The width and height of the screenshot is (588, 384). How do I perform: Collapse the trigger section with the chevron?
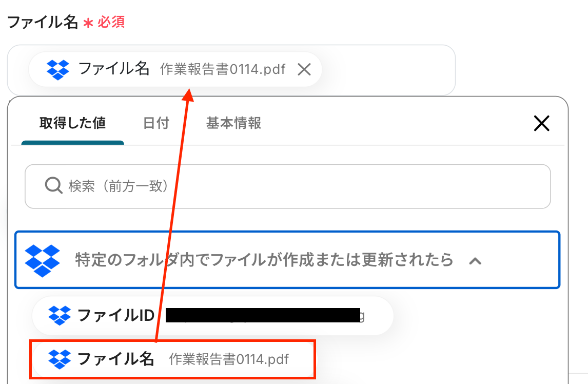[x=475, y=261]
